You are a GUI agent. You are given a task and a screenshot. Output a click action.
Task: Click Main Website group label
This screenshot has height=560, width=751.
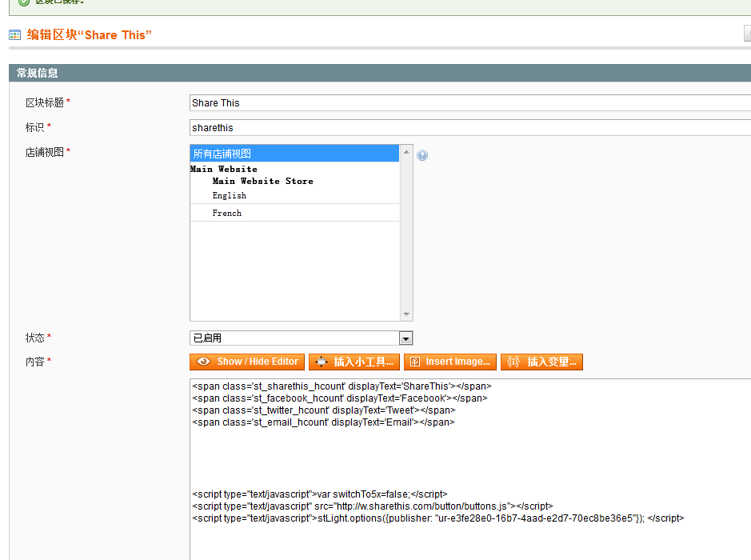point(224,169)
